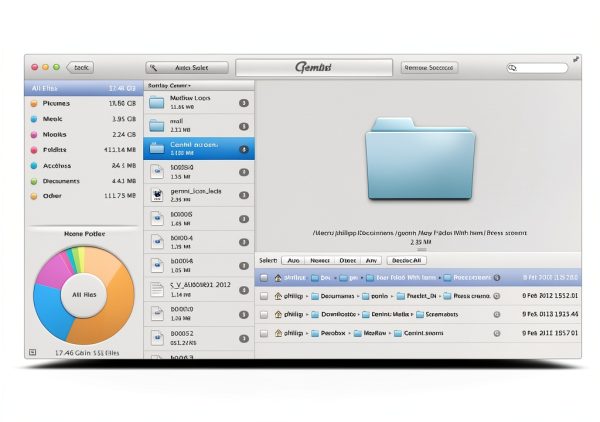
Task: Select the gemini_icon file with the black icon
Action: 199,195
